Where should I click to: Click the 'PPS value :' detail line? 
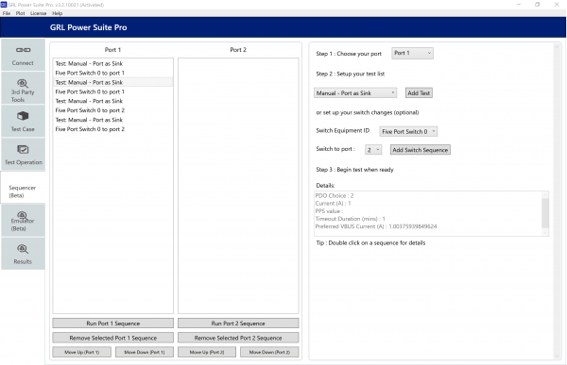329,211
